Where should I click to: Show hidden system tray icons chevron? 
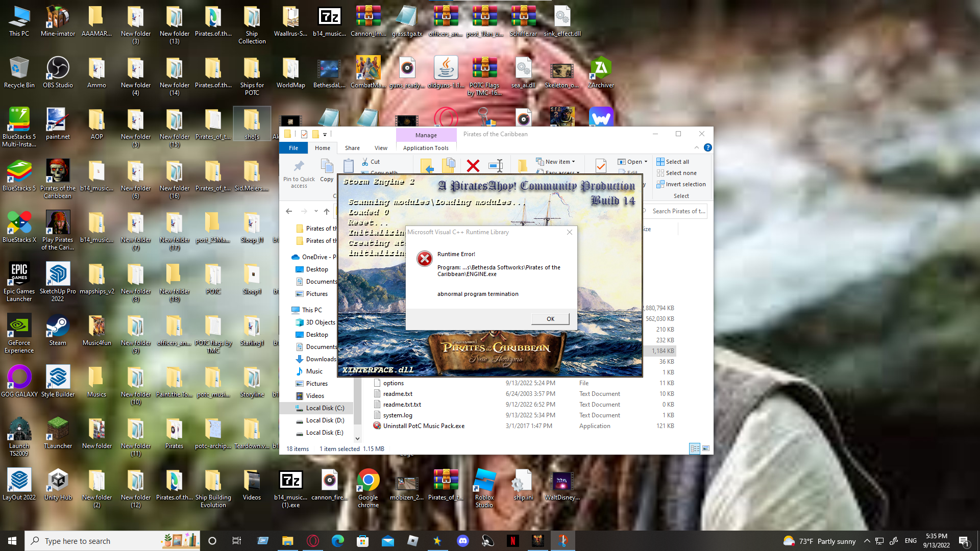(x=867, y=541)
